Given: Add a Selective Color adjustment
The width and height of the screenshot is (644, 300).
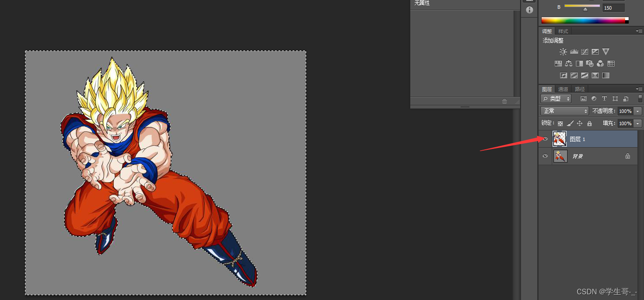Looking at the screenshot, I should 595,76.
